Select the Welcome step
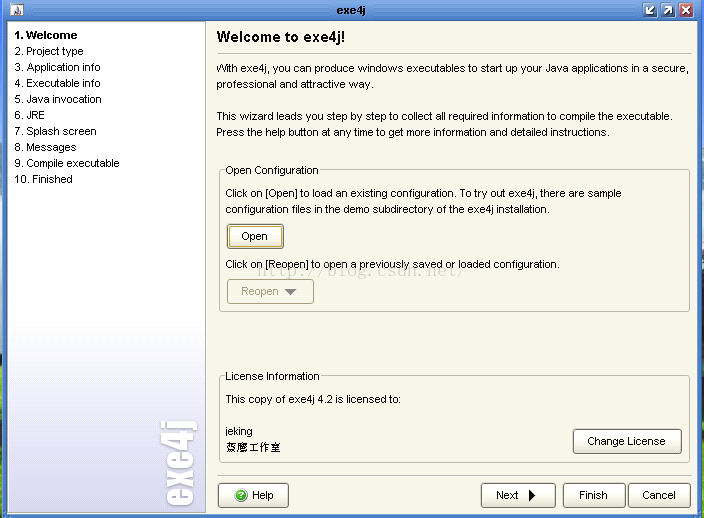 (46, 35)
